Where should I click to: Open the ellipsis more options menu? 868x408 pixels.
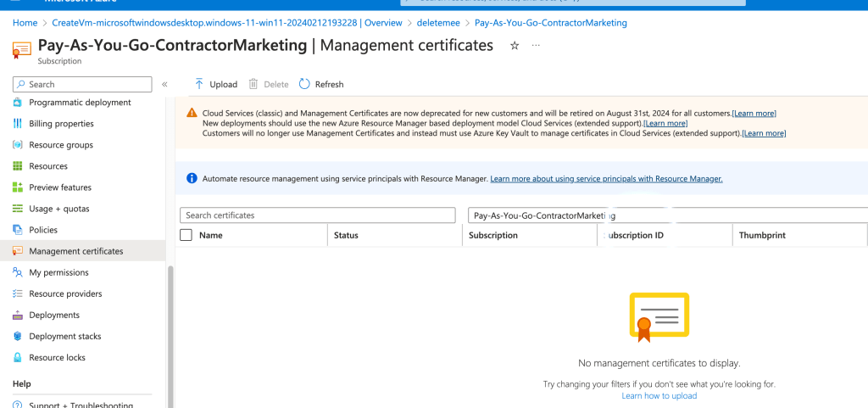click(x=536, y=46)
